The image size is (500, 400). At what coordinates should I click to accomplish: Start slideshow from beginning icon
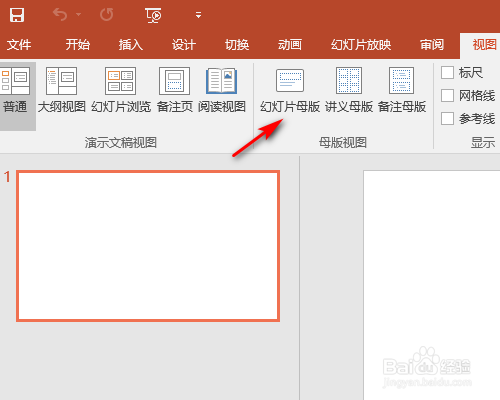pyautogui.click(x=153, y=15)
